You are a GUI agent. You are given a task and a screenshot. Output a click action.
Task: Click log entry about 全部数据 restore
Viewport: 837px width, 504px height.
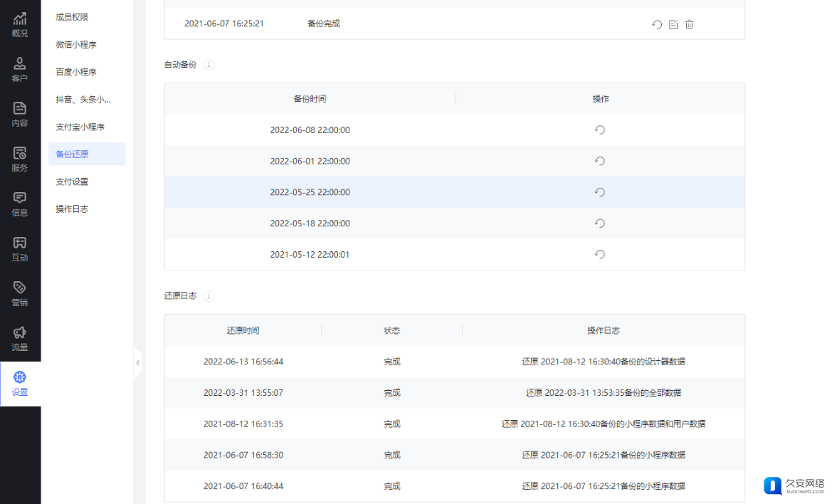pyautogui.click(x=604, y=392)
